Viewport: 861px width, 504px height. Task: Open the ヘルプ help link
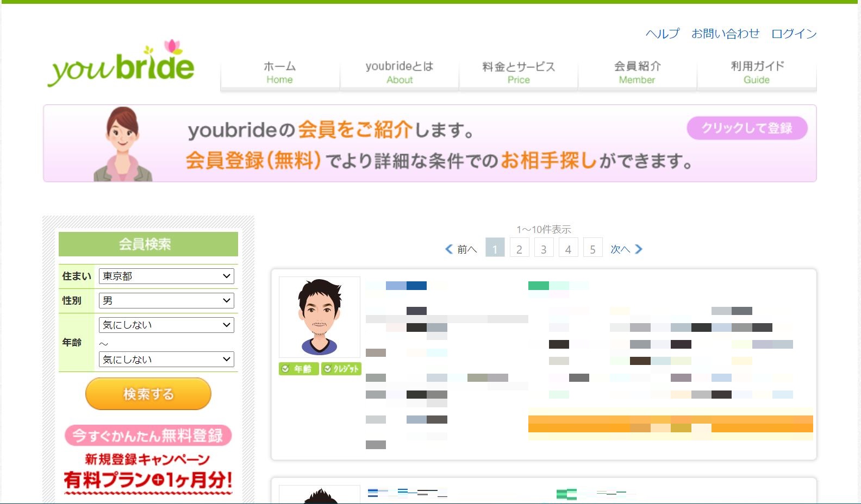663,34
